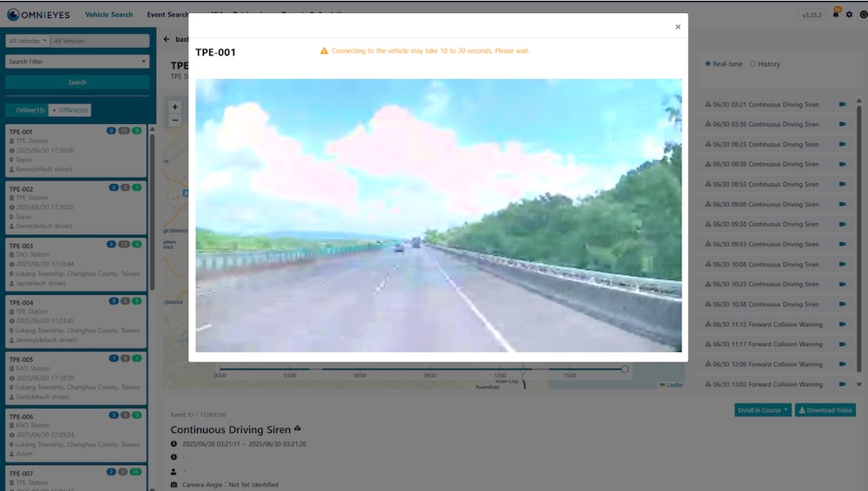
Task: Select the TPE-007 vehicle card
Action: [x=76, y=479]
